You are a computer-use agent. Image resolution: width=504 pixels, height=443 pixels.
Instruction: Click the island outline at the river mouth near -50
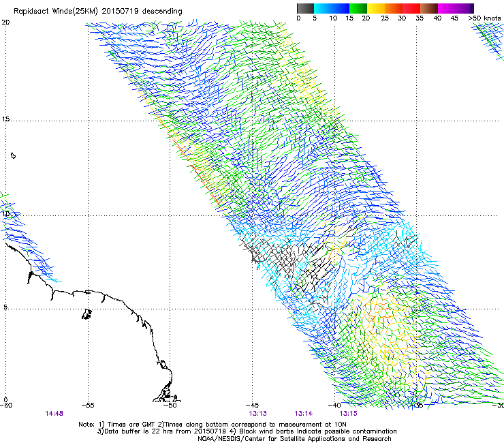167,393
